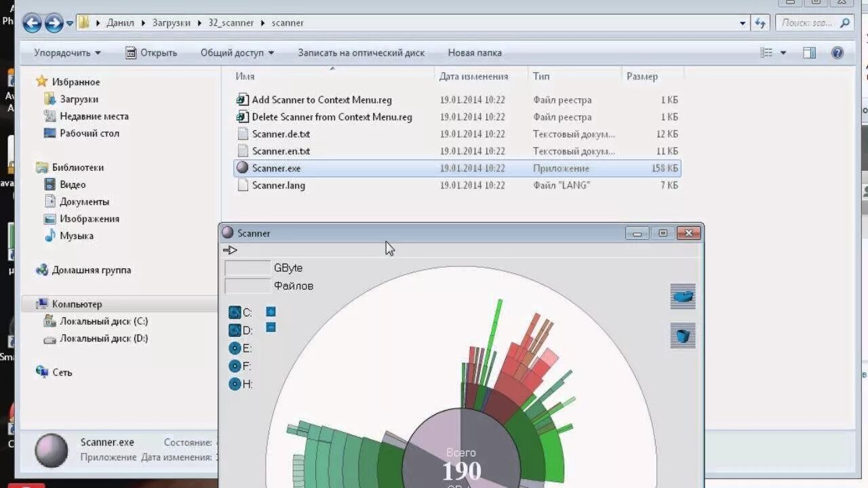Navigate to Данил in the breadcrumb
The width and height of the screenshot is (868, 488).
120,23
